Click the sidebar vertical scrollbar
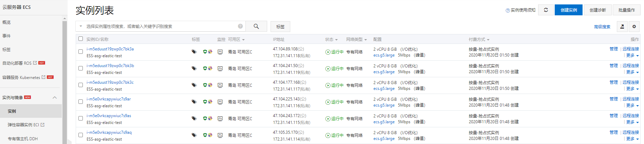The image size is (644, 144). [x=65, y=82]
